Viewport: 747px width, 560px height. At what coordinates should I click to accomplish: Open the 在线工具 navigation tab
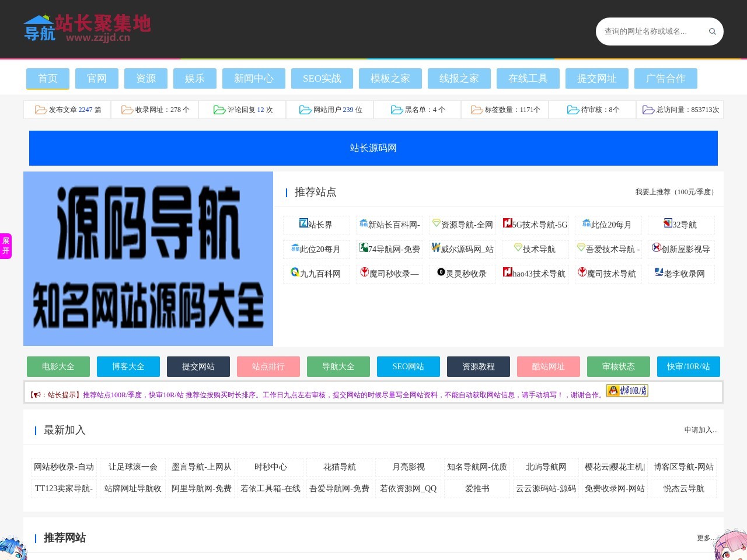coord(528,79)
